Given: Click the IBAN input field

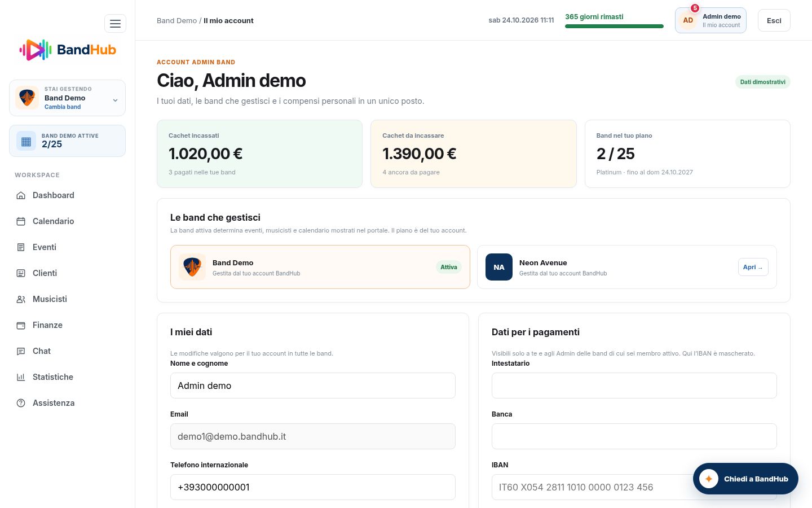Looking at the screenshot, I should coord(634,487).
